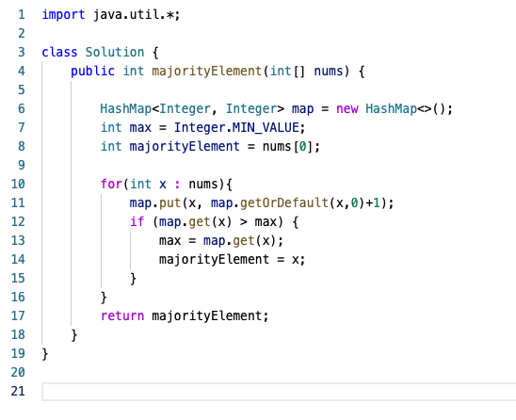Image resolution: width=516 pixels, height=420 pixels.
Task: Click the closing brace on line 15
Action: tap(133, 279)
